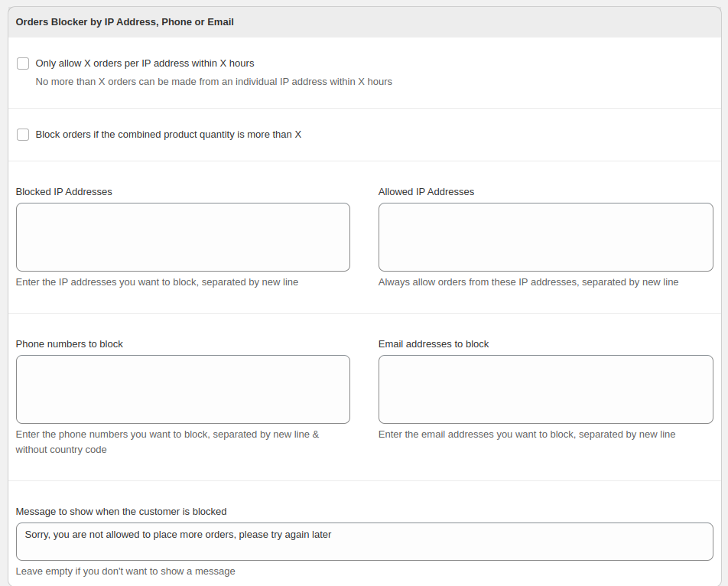The width and height of the screenshot is (728, 586).
Task: Click inside the Email addresses to block box
Action: (545, 389)
